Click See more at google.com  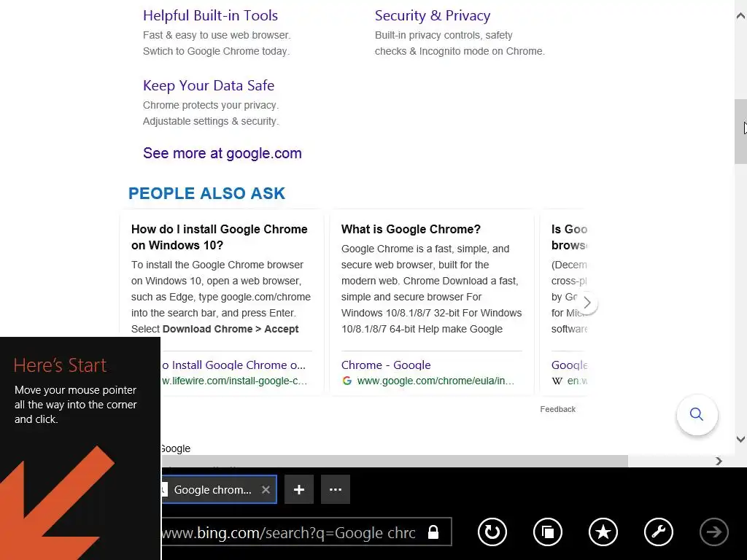(x=222, y=153)
